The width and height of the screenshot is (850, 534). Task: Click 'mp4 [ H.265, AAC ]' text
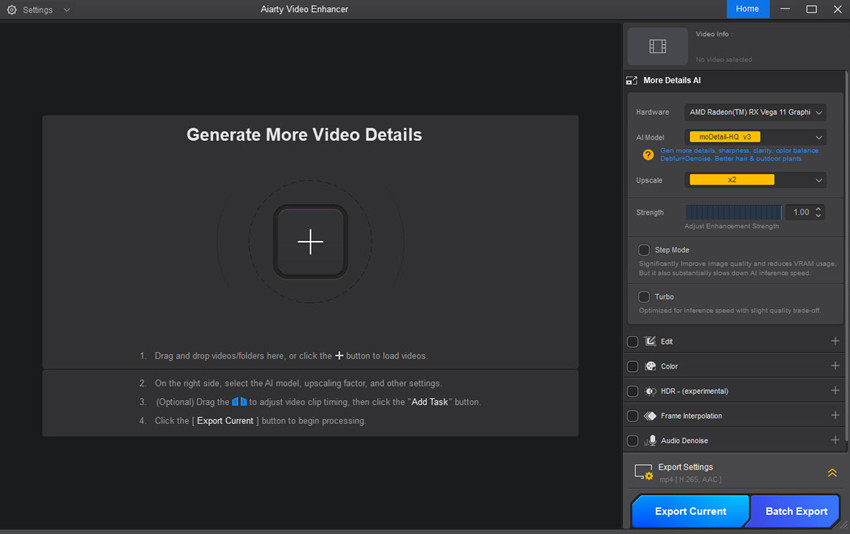pos(690,479)
